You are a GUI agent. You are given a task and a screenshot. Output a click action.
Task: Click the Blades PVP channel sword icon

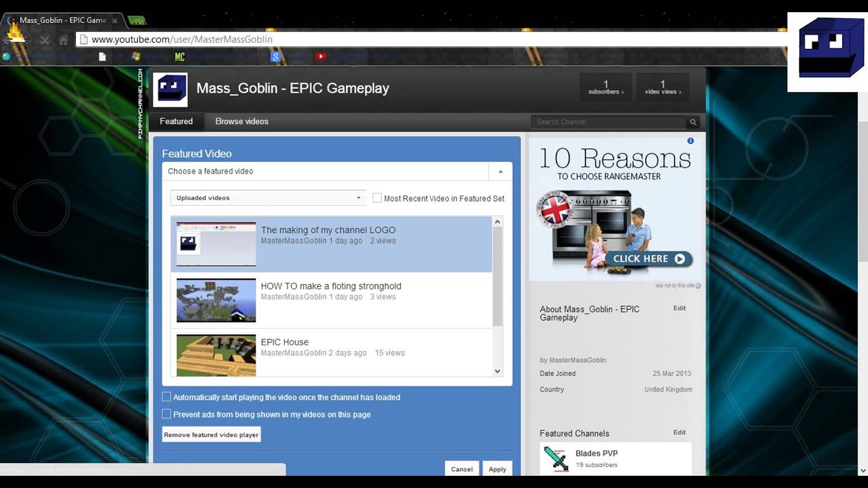point(557,459)
